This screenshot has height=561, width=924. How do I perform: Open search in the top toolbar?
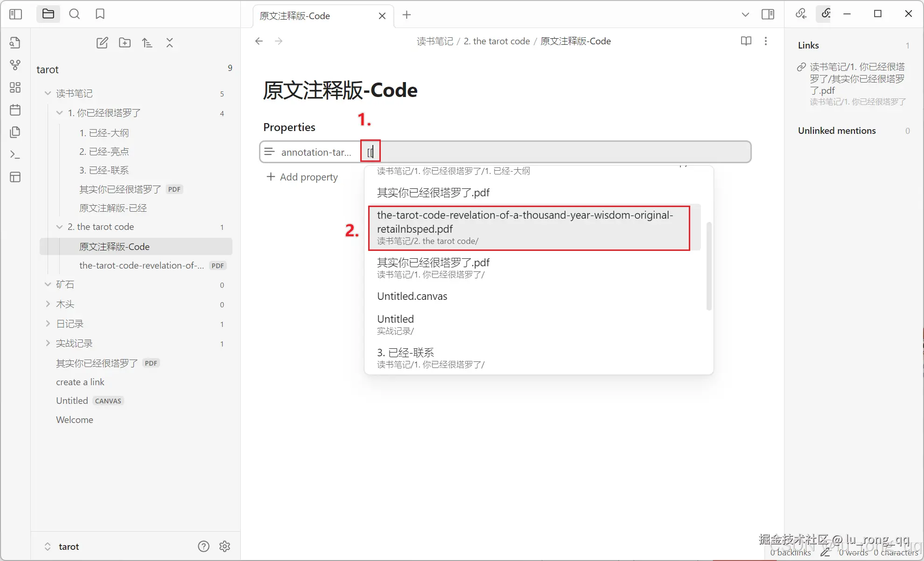tap(74, 14)
